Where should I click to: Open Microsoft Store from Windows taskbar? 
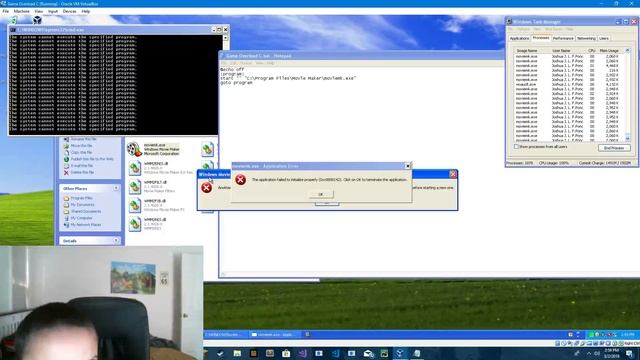286,353
